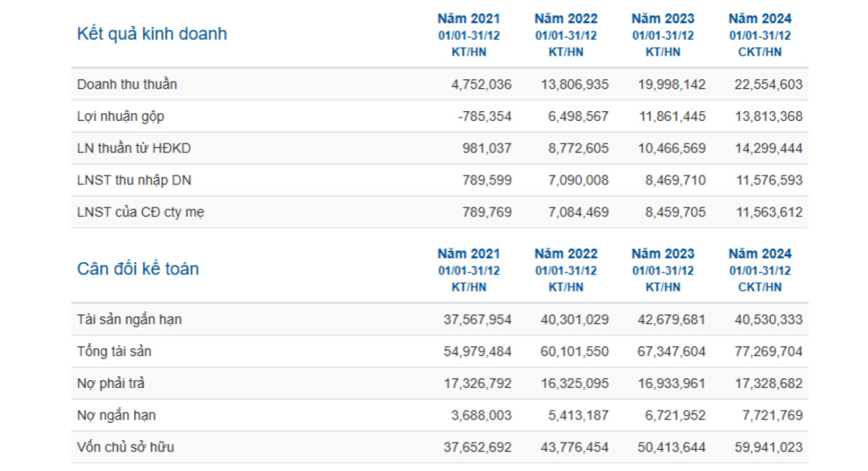Open the LN thuần từ HĐKD row label
Viewport: 868px width, 471px height.
135,148
